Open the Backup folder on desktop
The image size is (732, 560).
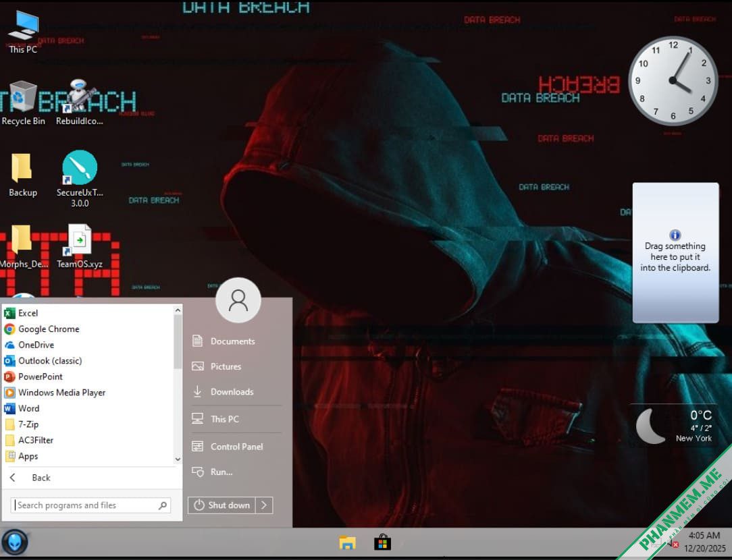pyautogui.click(x=22, y=175)
